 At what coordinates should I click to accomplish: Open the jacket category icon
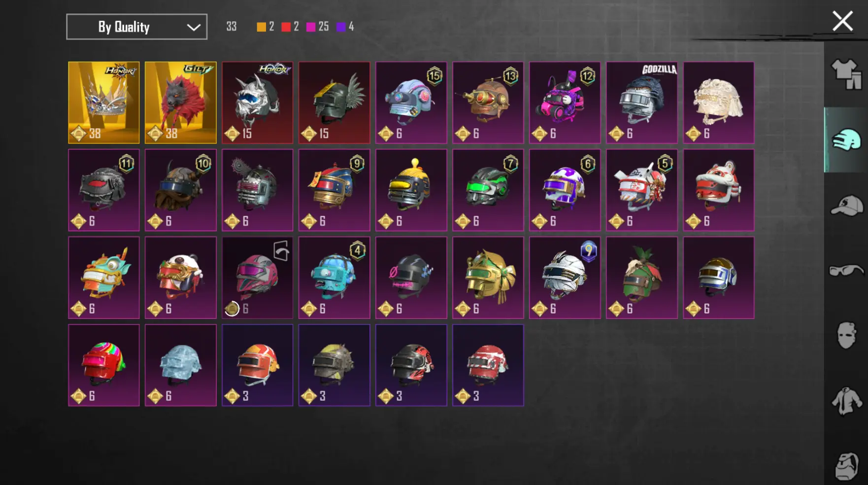click(846, 401)
